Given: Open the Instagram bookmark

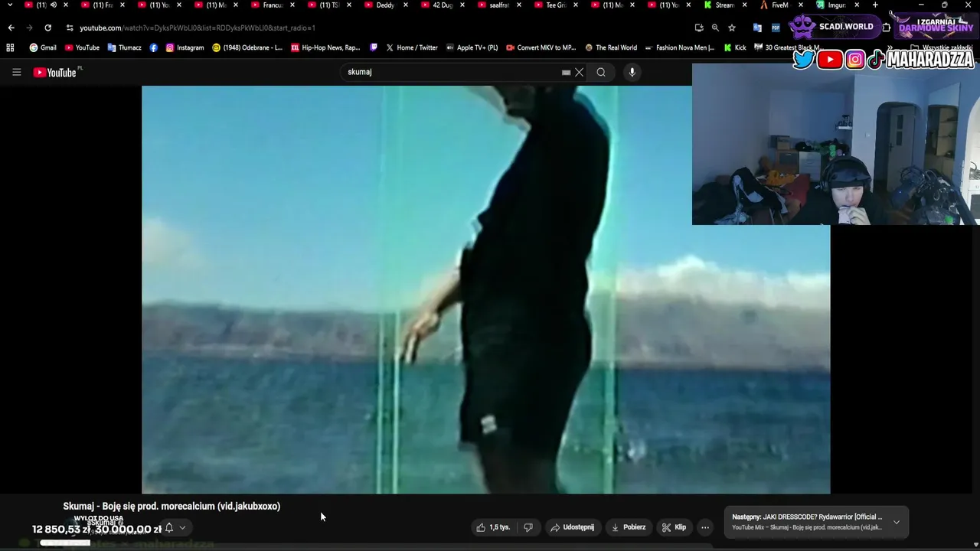Looking at the screenshot, I should (x=185, y=47).
